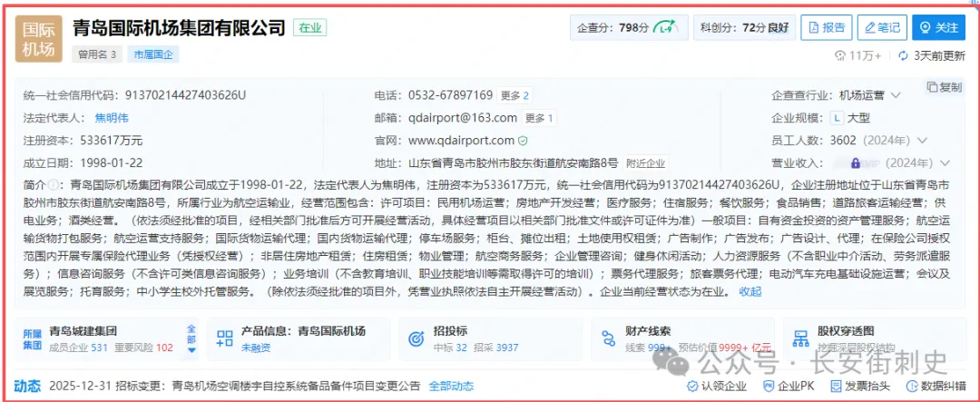This screenshot has height=402, width=980.
Task: Click the founding date 1998-01-22
Action: pos(112,163)
